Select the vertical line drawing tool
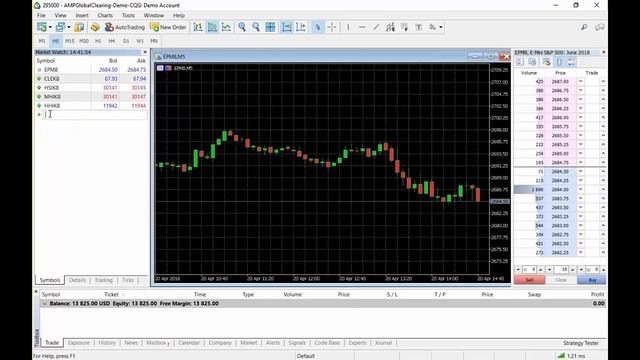Image resolution: width=640 pixels, height=360 pixels. (x=348, y=27)
